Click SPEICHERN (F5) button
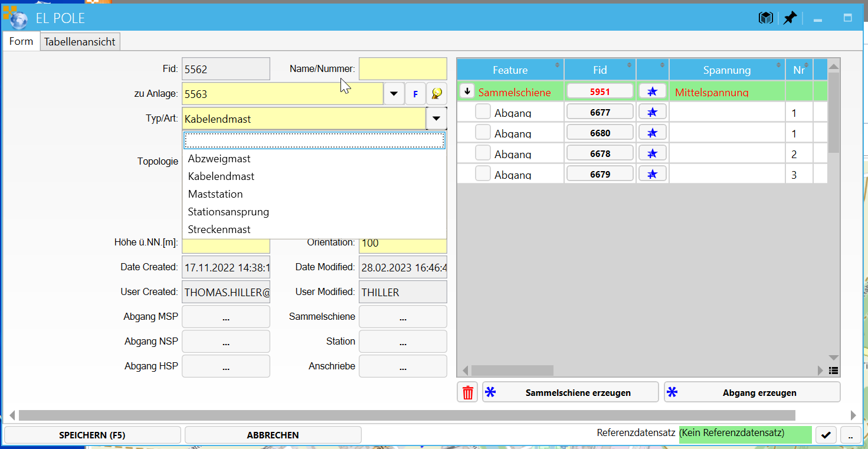The image size is (868, 449). click(92, 435)
